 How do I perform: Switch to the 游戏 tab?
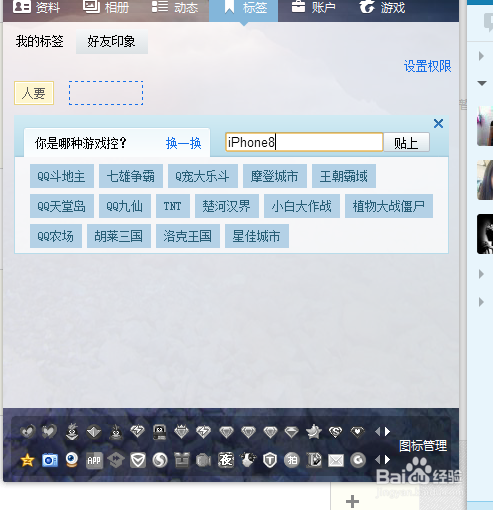coord(383,7)
